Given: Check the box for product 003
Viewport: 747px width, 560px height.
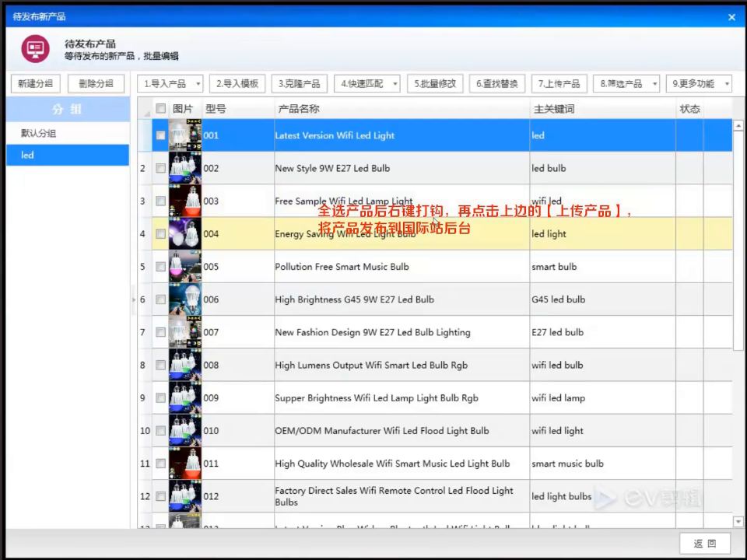Looking at the screenshot, I should point(160,201).
